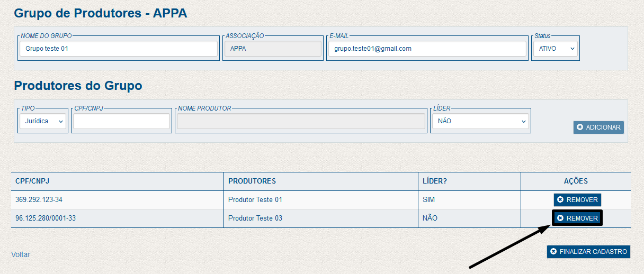Open the LÍDER dropdown showing NÃO
This screenshot has width=644, height=274.
coord(480,121)
